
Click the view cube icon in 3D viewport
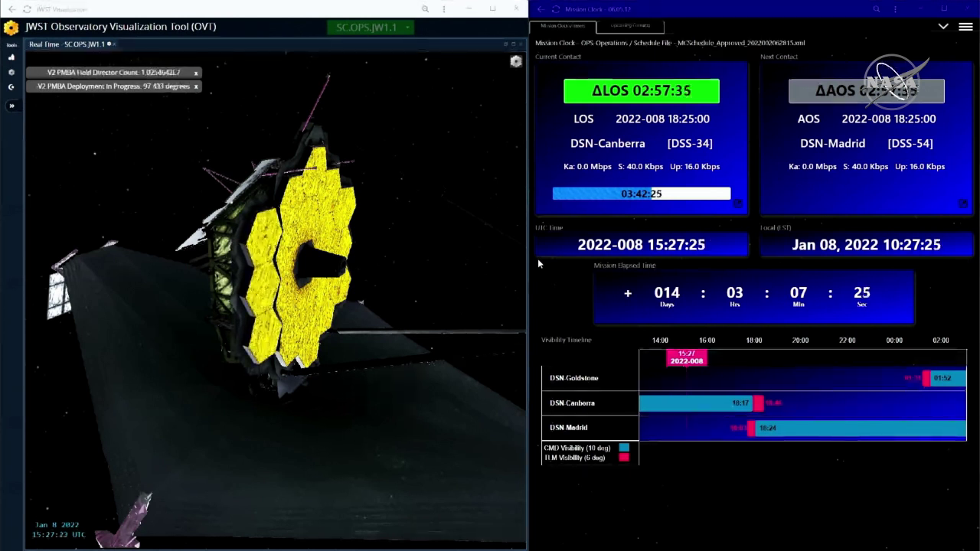516,61
